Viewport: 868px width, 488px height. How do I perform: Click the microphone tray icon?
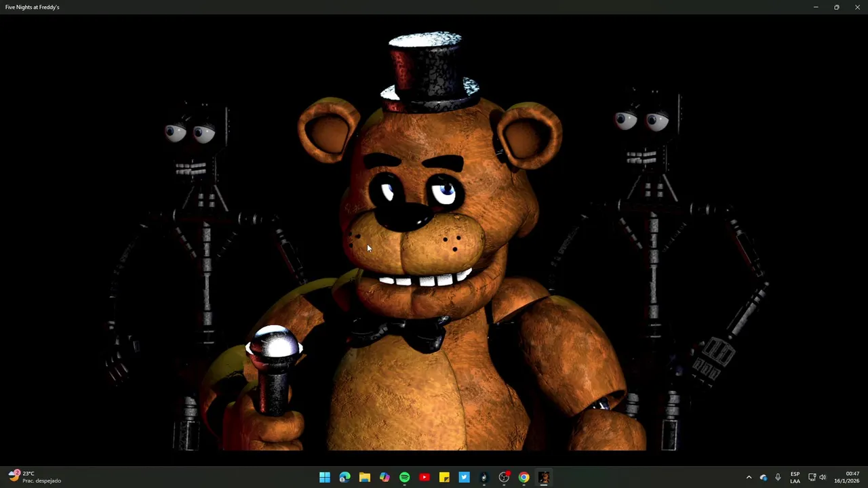tap(778, 477)
